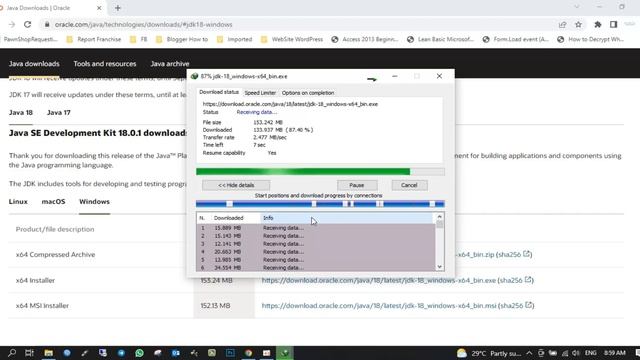This screenshot has width=640, height=360.
Task: Open Outlook from the taskbar
Action: [x=176, y=353]
